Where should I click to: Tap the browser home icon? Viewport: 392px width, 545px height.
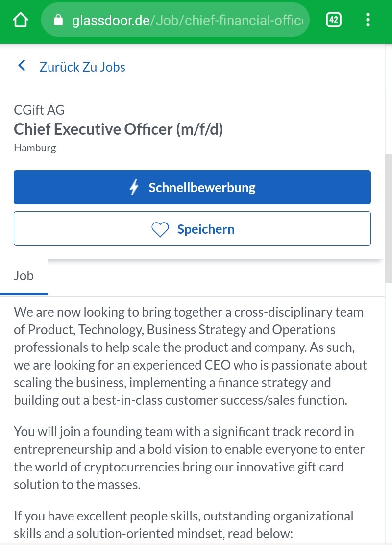(20, 20)
